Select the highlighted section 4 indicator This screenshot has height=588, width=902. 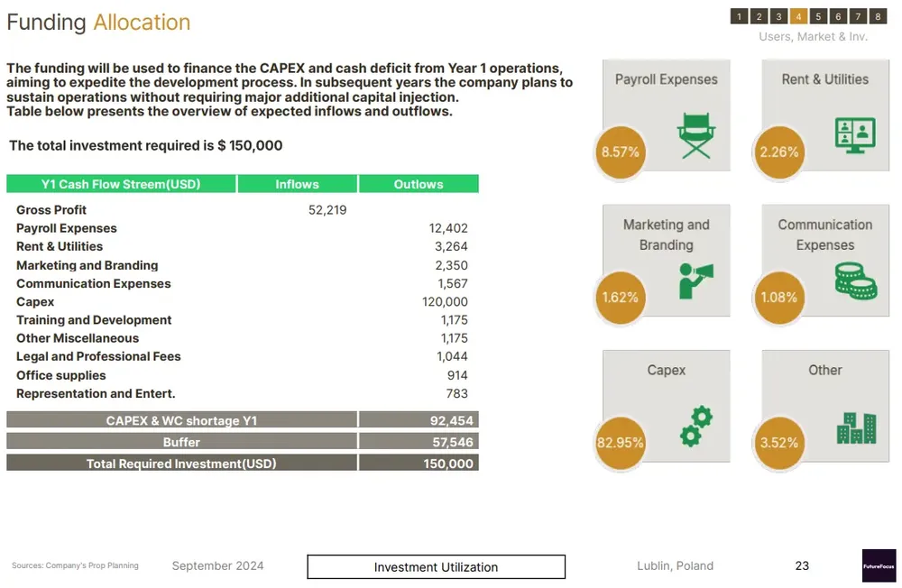point(798,16)
